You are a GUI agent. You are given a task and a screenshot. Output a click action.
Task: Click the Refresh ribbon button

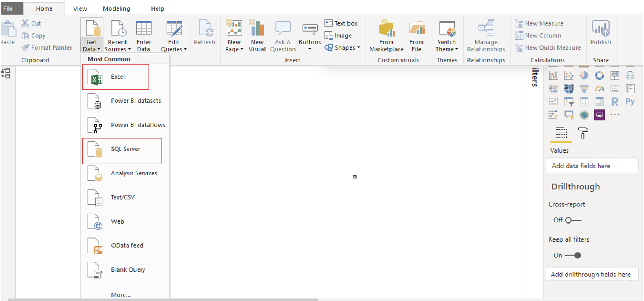tap(205, 33)
